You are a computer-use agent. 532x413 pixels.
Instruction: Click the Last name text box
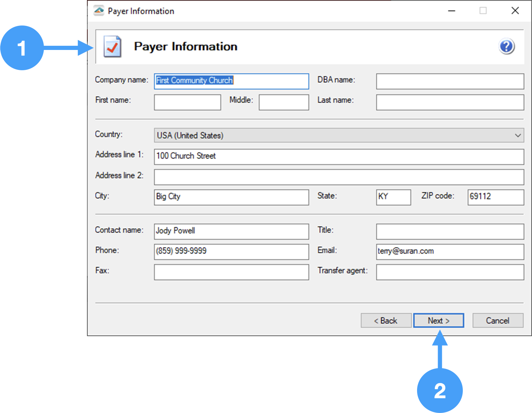tap(450, 102)
